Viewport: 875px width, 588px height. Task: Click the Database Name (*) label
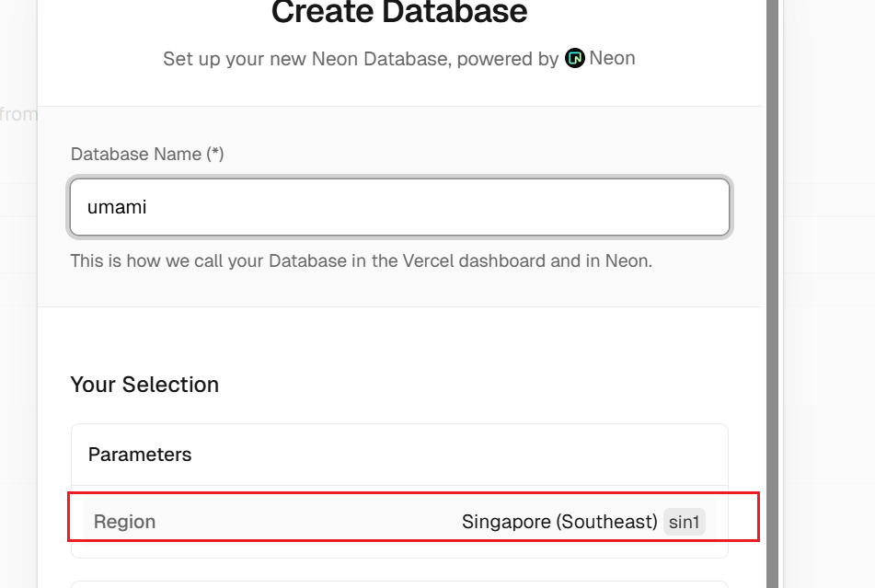coord(147,155)
